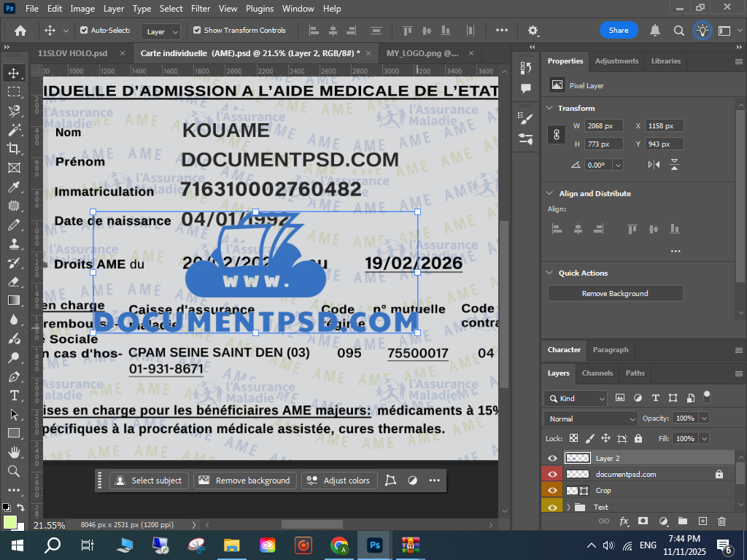Click the Remove Background button in Quick Actions
747x560 pixels.
click(x=615, y=293)
